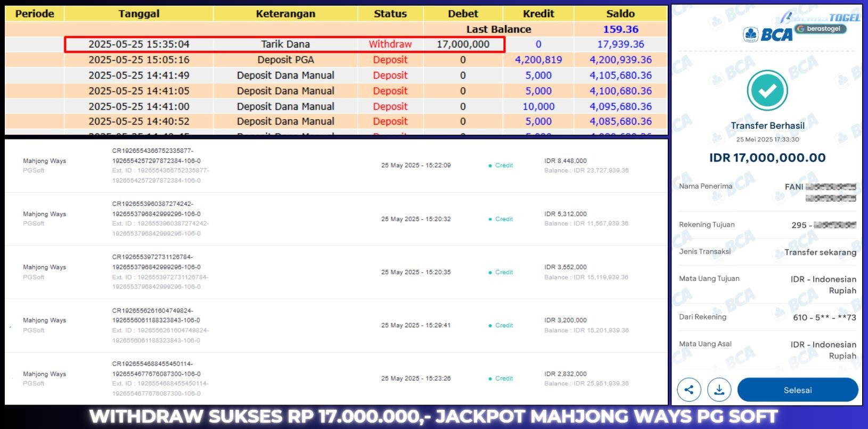Click the date 2025-05-25 14:41:05
This screenshot has height=429, width=868.
(139, 90)
